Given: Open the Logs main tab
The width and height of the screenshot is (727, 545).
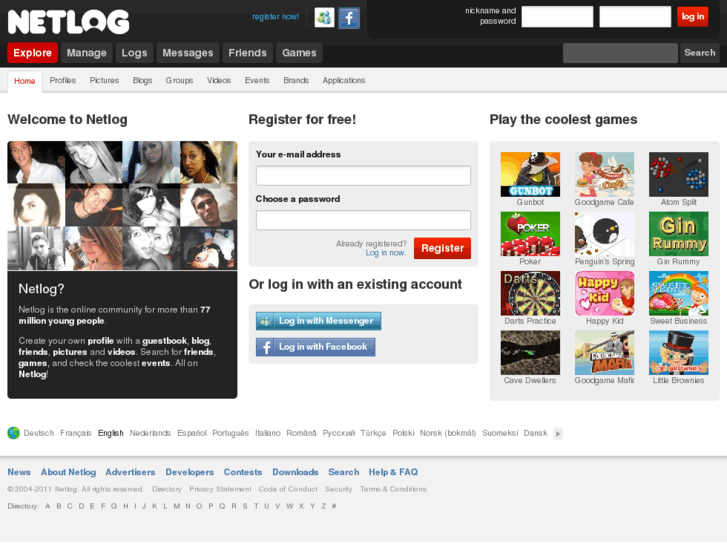Looking at the screenshot, I should point(134,53).
